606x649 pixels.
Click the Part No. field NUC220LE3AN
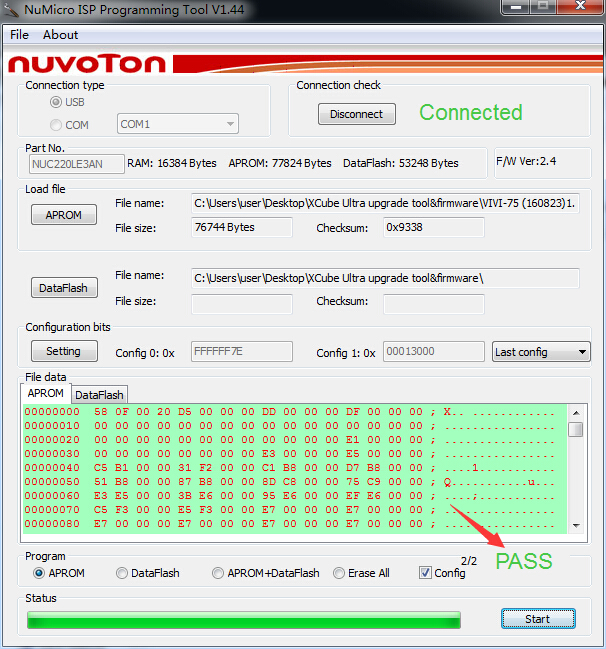77,164
